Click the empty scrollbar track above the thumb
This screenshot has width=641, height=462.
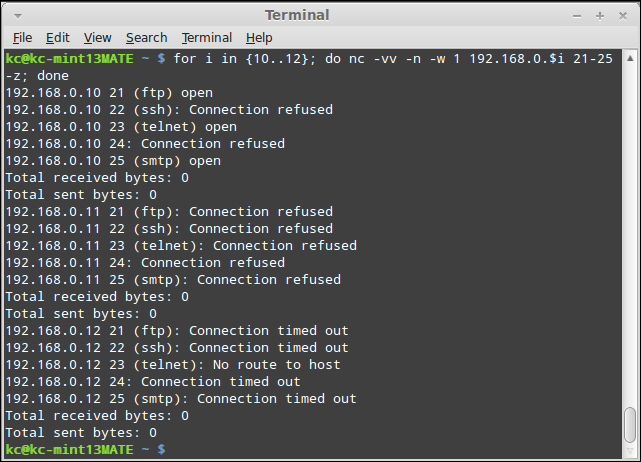tap(630, 235)
